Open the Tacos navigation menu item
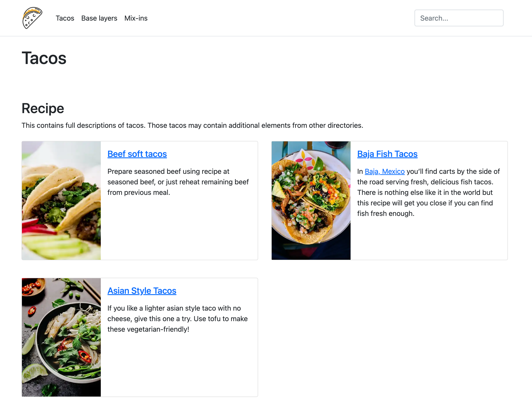 [65, 18]
